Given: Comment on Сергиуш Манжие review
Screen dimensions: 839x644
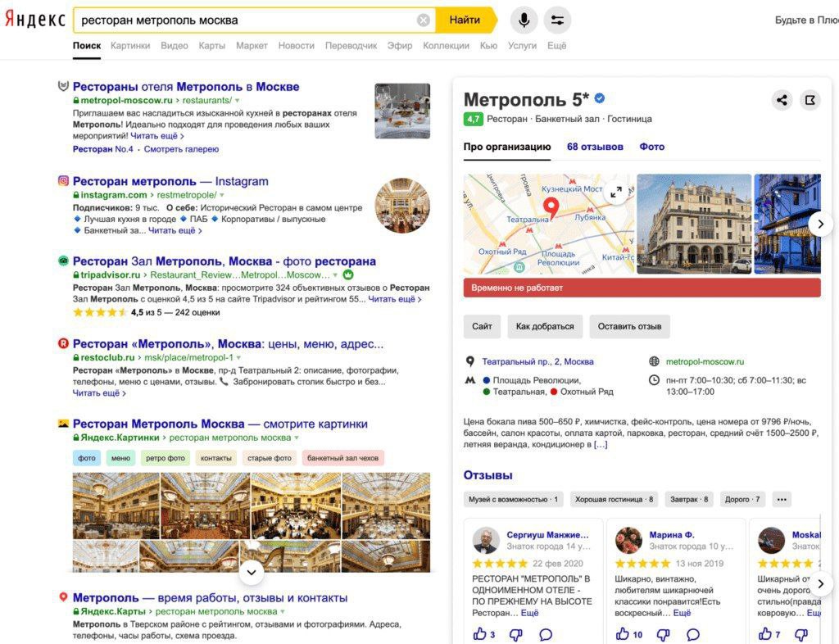Looking at the screenshot, I should 545,635.
